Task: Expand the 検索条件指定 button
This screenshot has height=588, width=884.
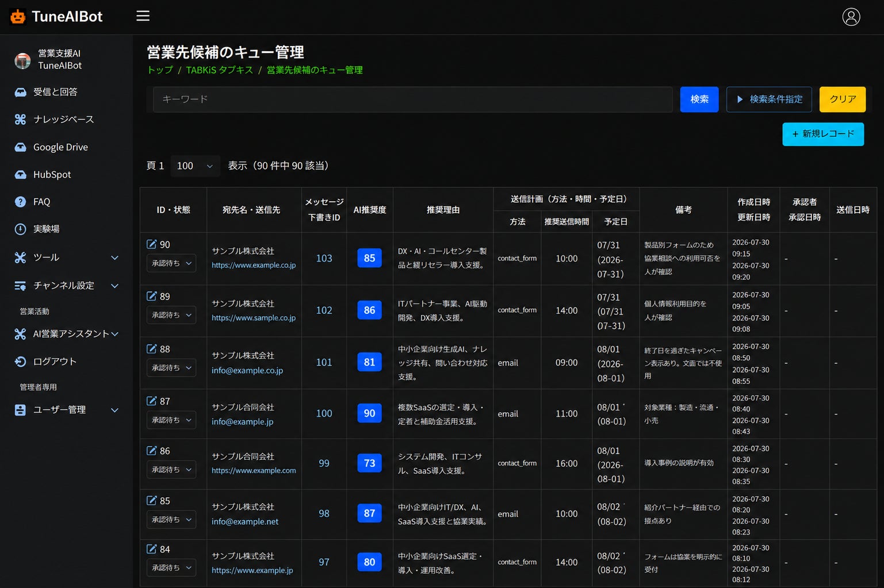Action: [x=769, y=99]
